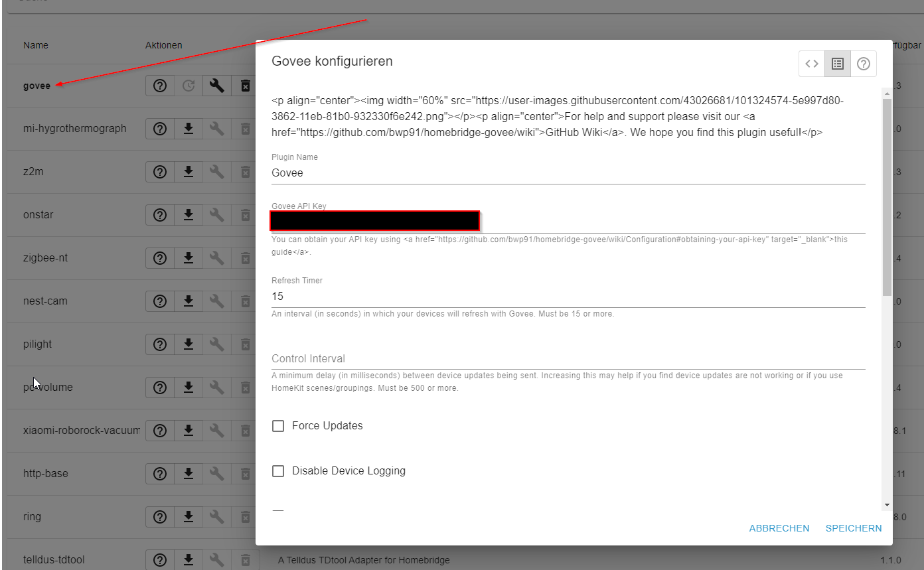
Task: Open help for the govee plugin row
Action: (160, 86)
